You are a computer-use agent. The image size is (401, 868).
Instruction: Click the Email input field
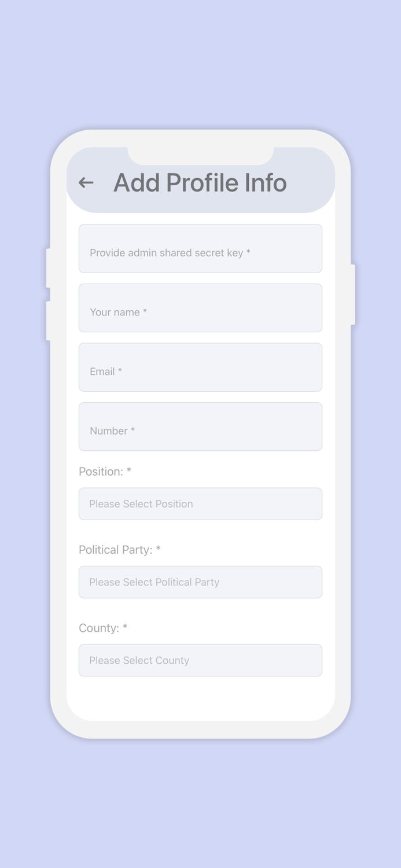[200, 367]
